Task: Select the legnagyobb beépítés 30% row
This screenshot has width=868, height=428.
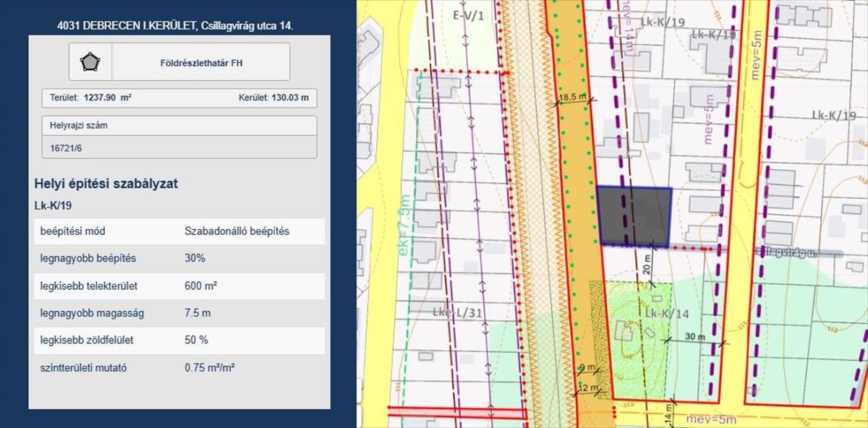Action: pyautogui.click(x=179, y=258)
